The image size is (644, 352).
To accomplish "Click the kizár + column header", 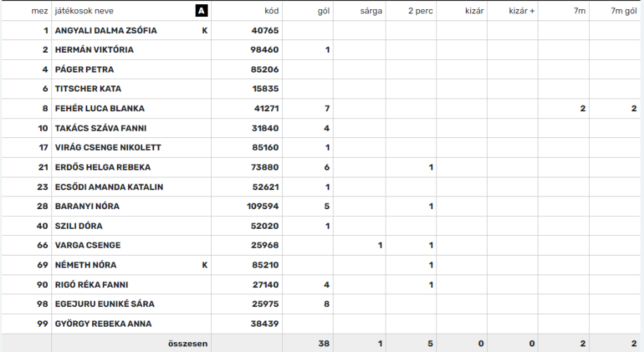I will [522, 11].
